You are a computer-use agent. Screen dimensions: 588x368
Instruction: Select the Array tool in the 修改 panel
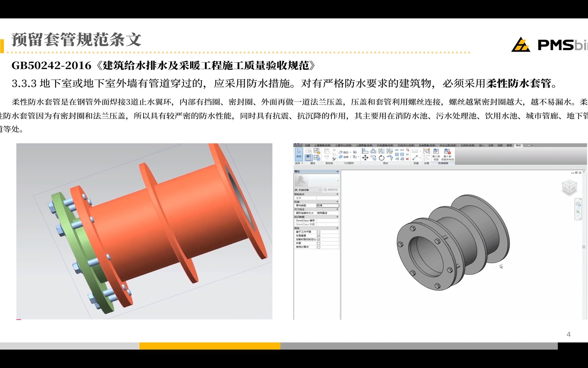tap(397, 154)
